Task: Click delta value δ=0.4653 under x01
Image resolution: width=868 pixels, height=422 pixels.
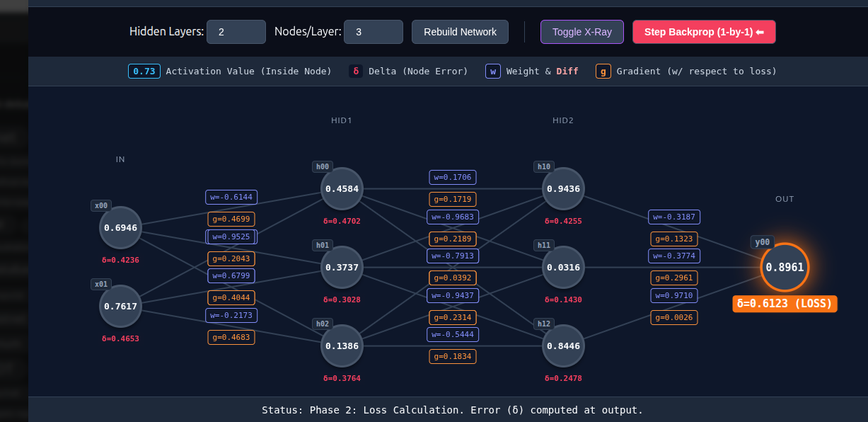Action: coord(120,338)
